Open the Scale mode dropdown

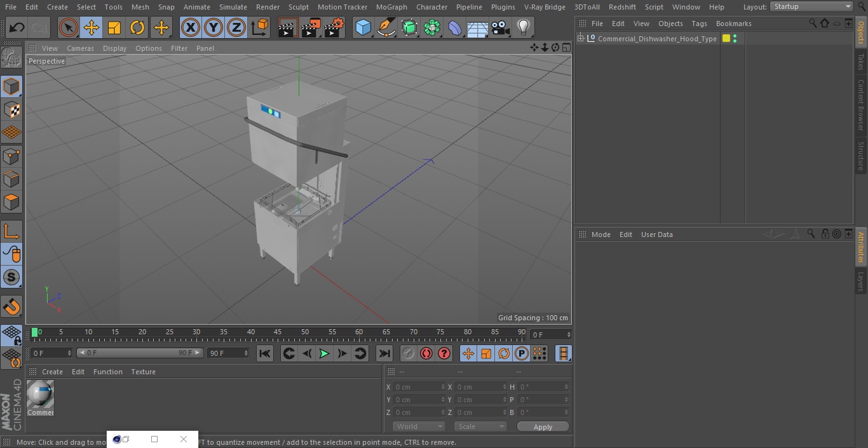[480, 426]
